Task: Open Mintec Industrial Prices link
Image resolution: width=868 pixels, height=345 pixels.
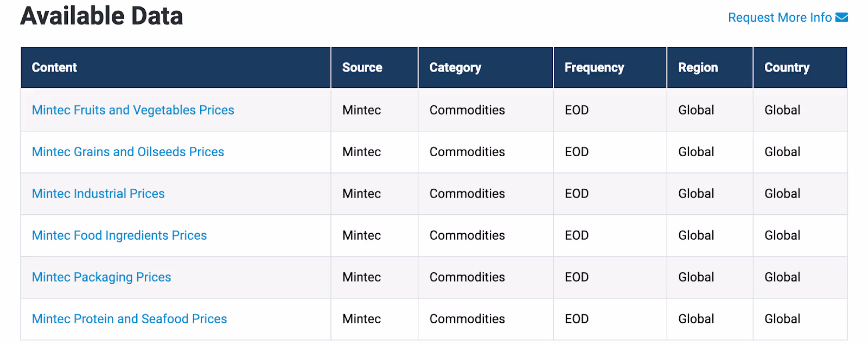Action: pos(98,194)
